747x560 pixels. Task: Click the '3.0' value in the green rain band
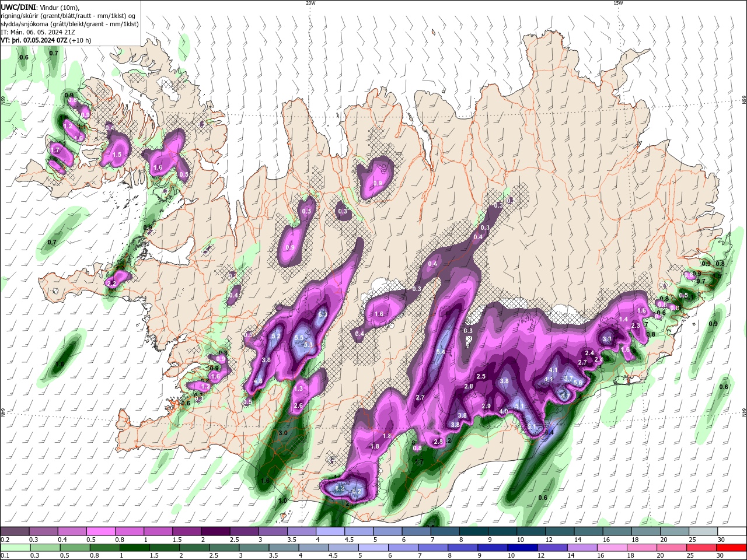point(283,433)
